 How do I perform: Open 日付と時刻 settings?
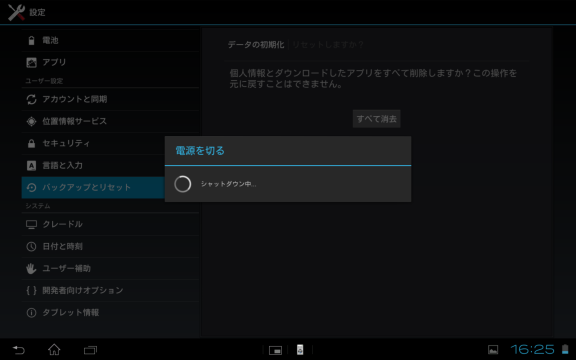pyautogui.click(x=110, y=246)
